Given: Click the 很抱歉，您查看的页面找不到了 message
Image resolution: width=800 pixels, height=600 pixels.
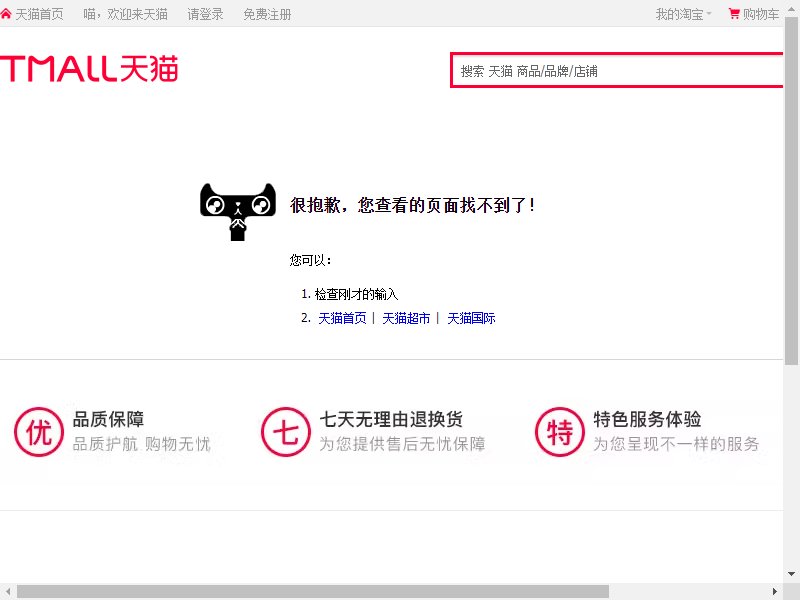Looking at the screenshot, I should [413, 205].
